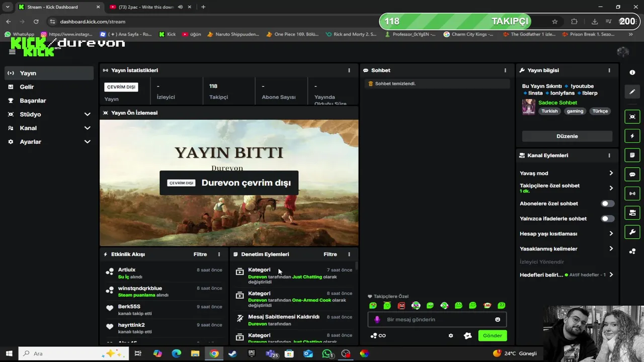Toggle the channel actions icon in right rail

[x=632, y=213]
